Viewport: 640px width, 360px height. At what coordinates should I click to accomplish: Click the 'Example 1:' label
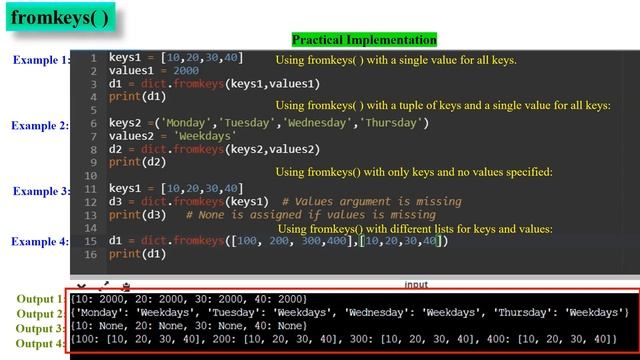41,60
